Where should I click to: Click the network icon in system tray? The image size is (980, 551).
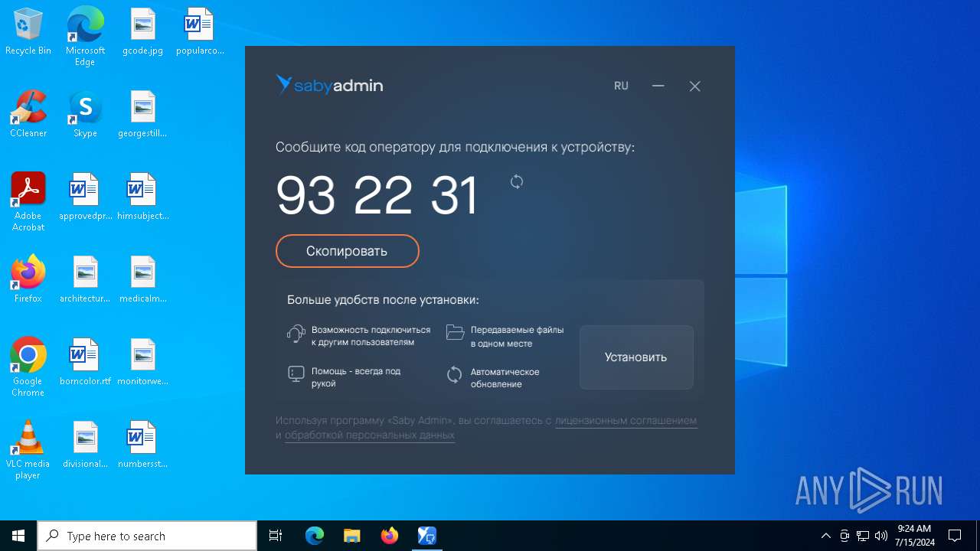pyautogui.click(x=863, y=536)
